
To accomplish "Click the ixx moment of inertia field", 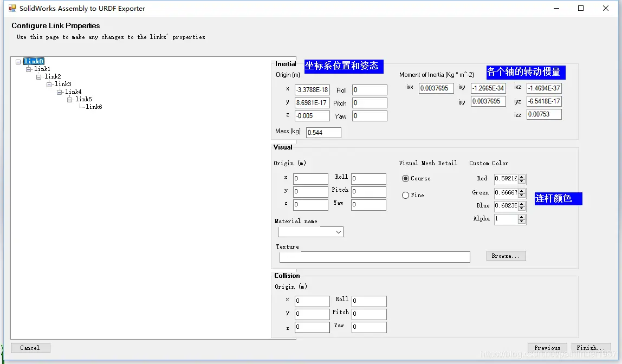I will point(436,88).
